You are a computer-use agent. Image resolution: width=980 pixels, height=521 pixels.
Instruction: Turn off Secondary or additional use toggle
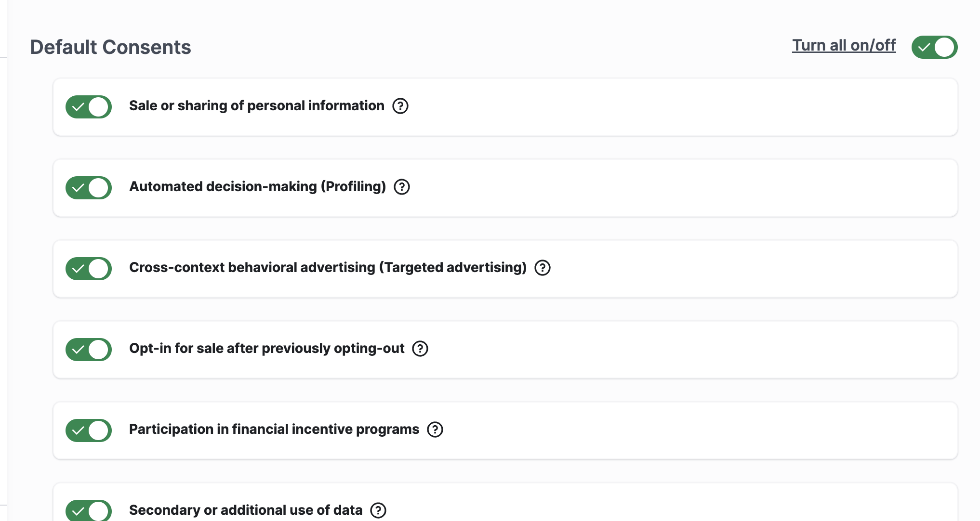pyautogui.click(x=89, y=510)
